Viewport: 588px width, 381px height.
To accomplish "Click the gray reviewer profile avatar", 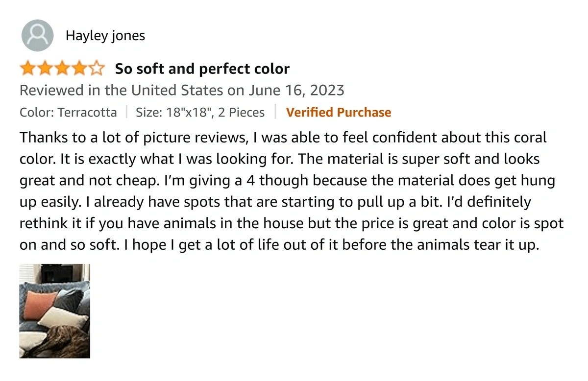I will [x=38, y=35].
